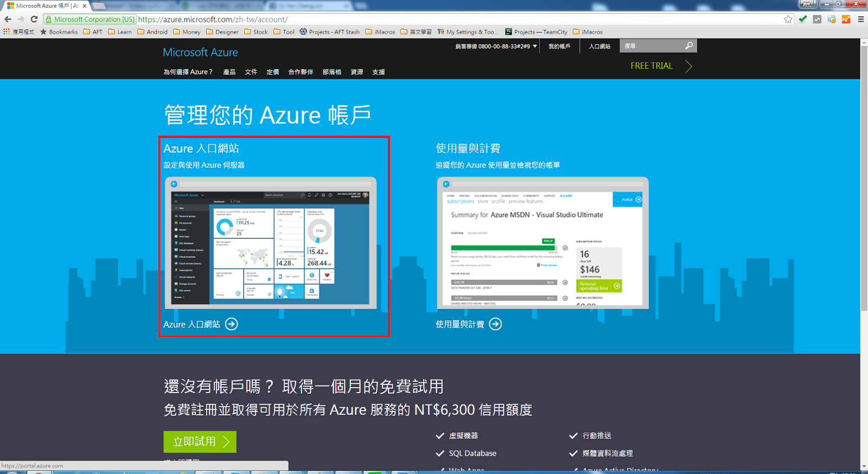Click arrow circle next to Azure 入口網站 link
The image size is (868, 474).
[x=232, y=324]
